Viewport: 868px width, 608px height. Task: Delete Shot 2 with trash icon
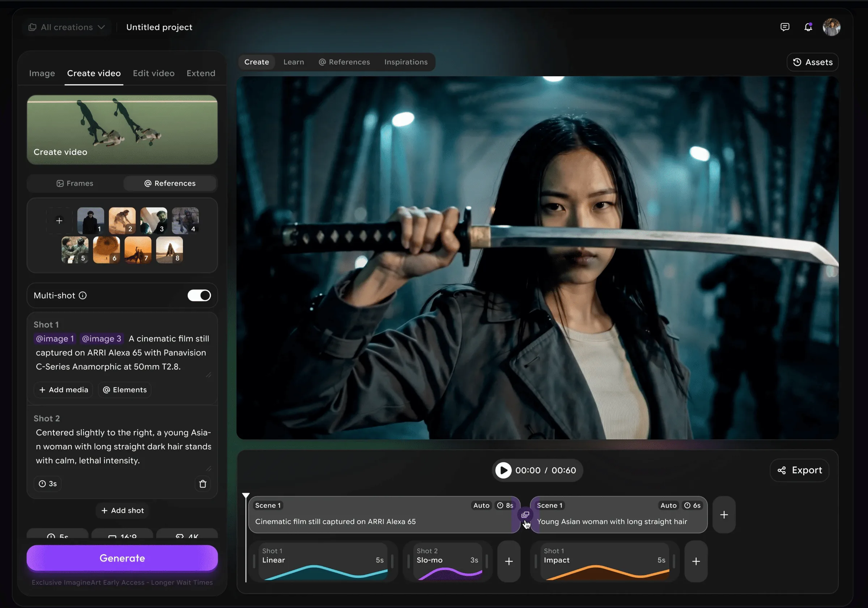(x=203, y=484)
